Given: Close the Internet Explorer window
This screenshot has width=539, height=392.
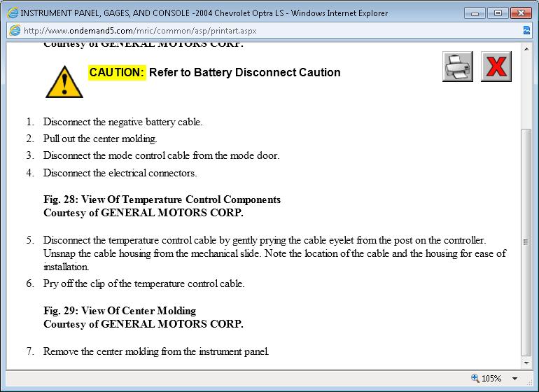Looking at the screenshot, I should [521, 13].
